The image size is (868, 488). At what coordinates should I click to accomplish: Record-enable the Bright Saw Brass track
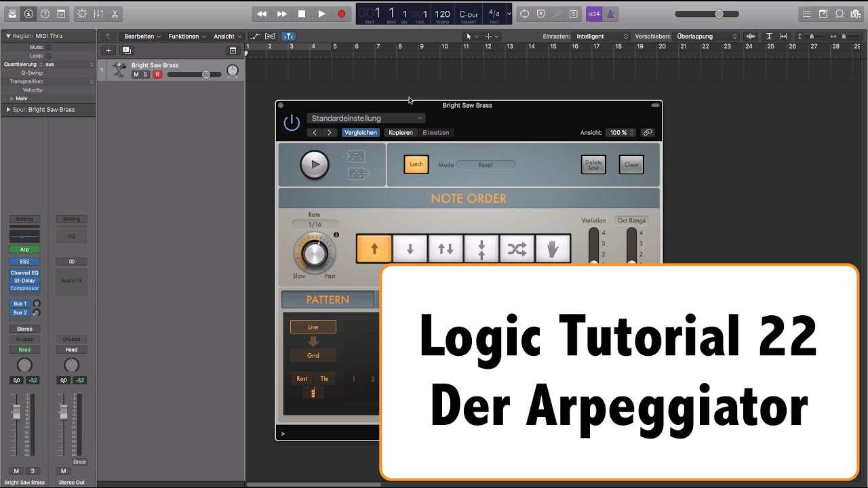(157, 75)
